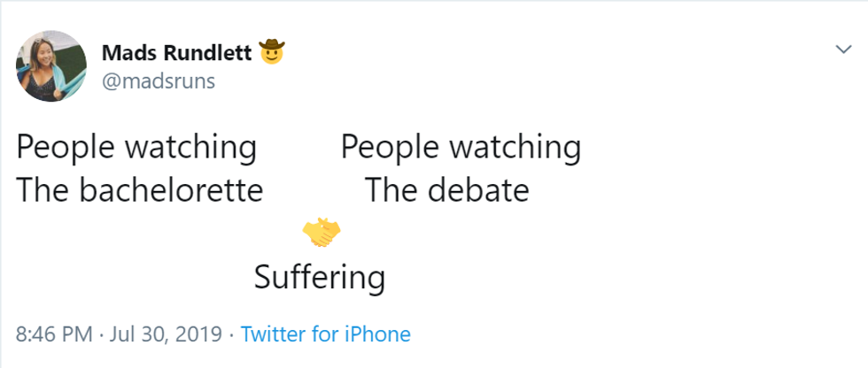
Task: Click the dot separator before "Twitter for iPhone"
Action: (x=230, y=334)
